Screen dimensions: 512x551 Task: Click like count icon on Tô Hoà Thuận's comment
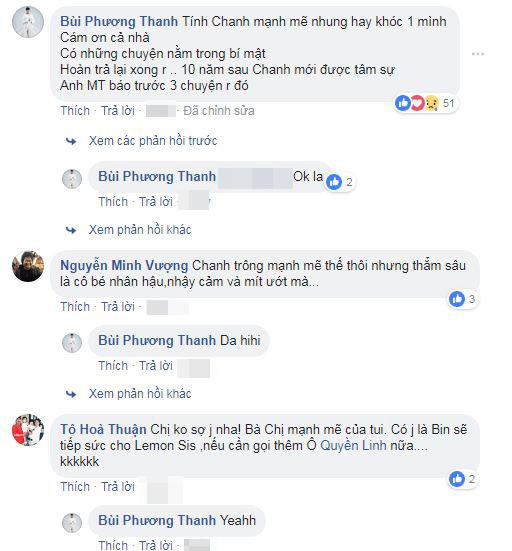(x=457, y=479)
